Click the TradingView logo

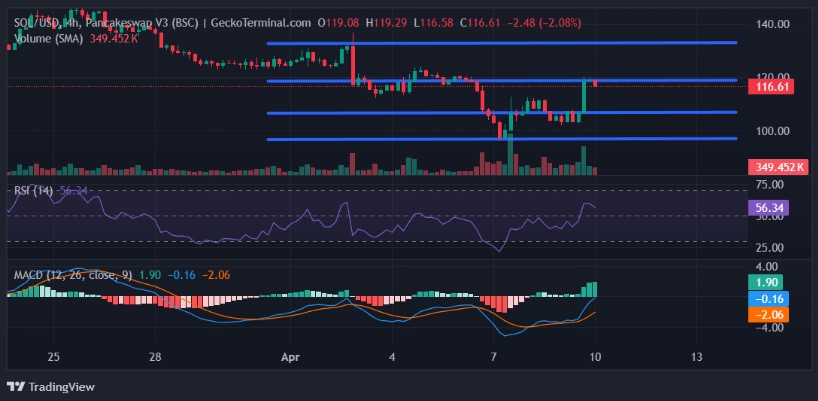[x=46, y=386]
